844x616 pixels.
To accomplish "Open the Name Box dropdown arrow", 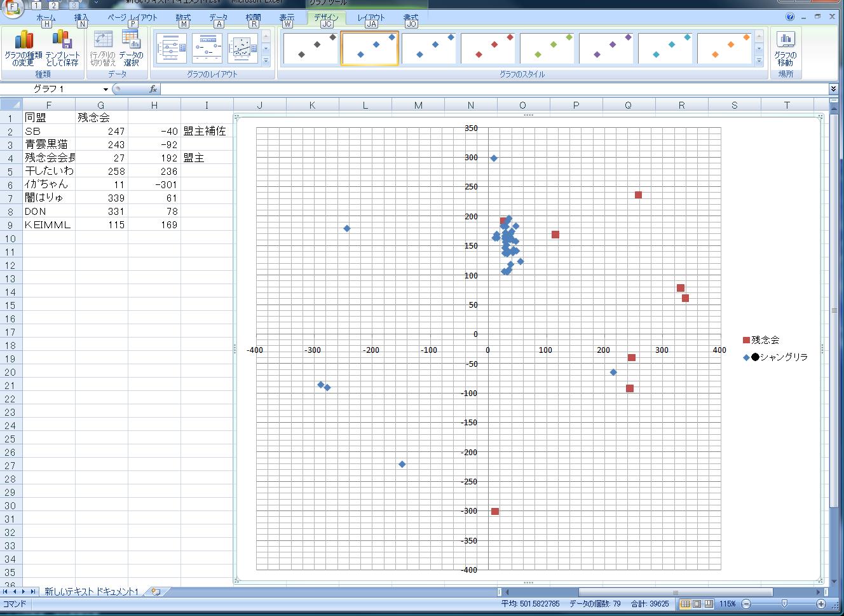I will [x=105, y=89].
